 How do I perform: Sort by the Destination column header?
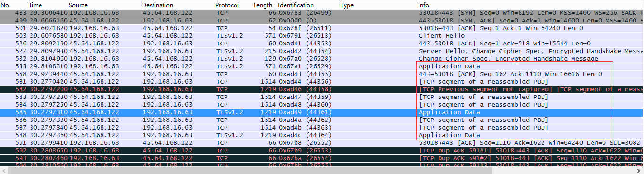(x=158, y=5)
